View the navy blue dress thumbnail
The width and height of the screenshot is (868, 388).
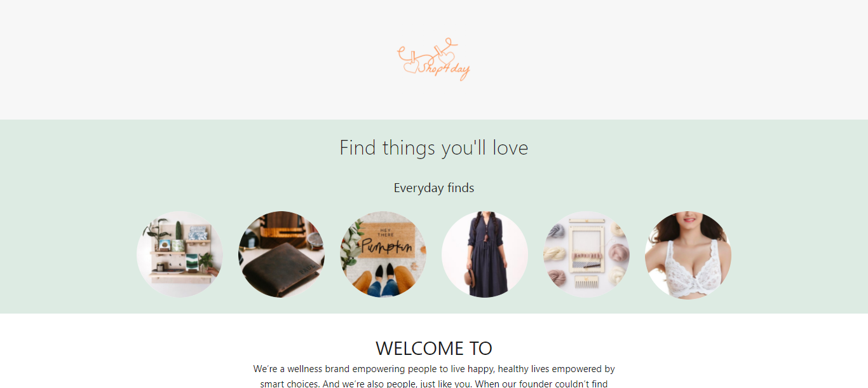pos(485,254)
